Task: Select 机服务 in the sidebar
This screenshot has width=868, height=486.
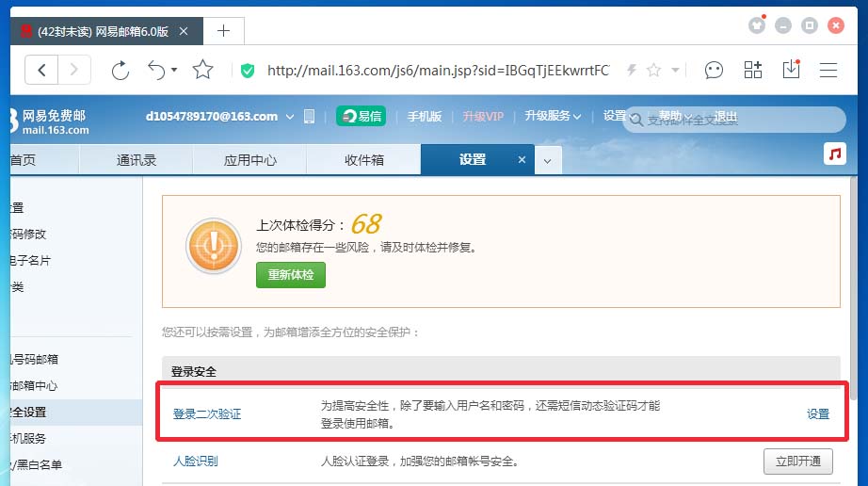Action: (x=28, y=438)
